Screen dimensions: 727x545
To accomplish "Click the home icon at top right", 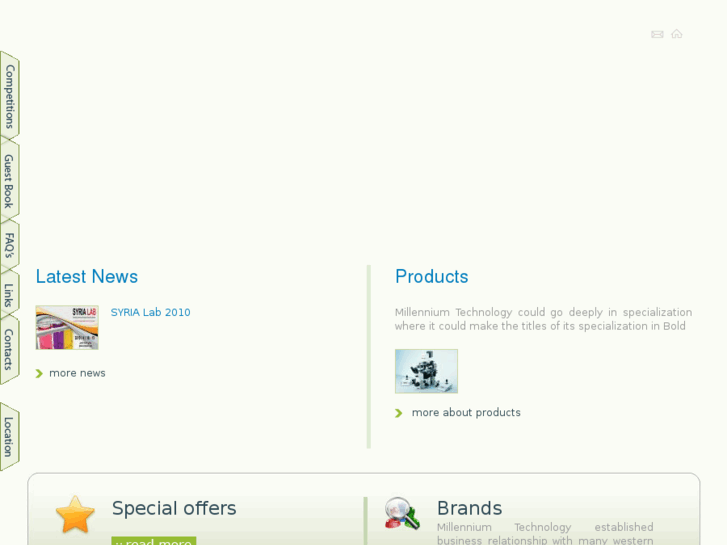I will tap(676, 33).
